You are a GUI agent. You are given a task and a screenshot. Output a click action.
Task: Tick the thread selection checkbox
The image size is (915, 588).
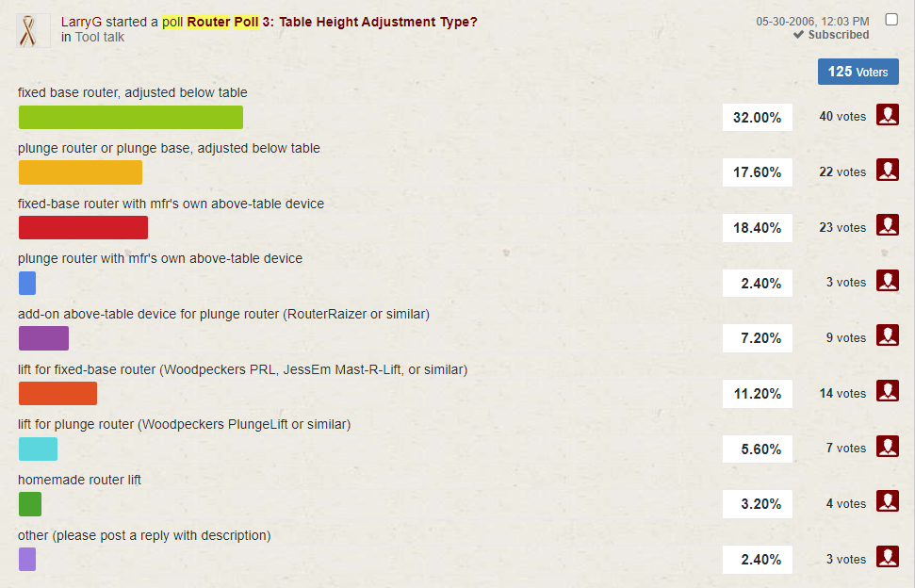[891, 20]
